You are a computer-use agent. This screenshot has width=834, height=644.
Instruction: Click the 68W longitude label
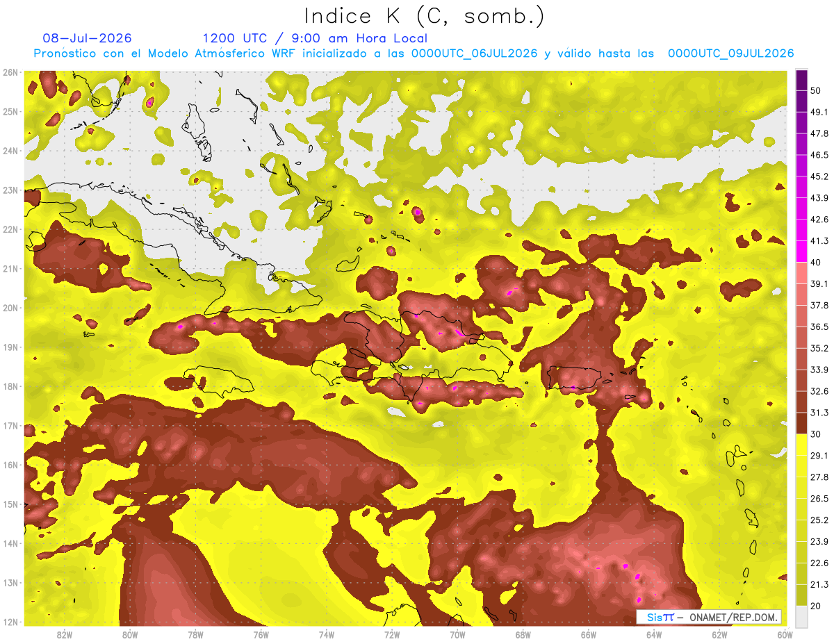pyautogui.click(x=523, y=635)
